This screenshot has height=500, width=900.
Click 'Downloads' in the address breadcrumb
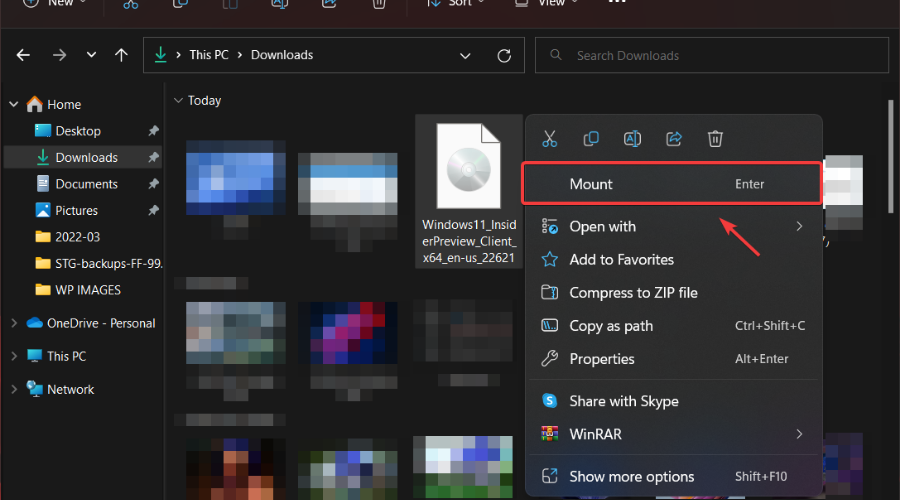point(282,55)
